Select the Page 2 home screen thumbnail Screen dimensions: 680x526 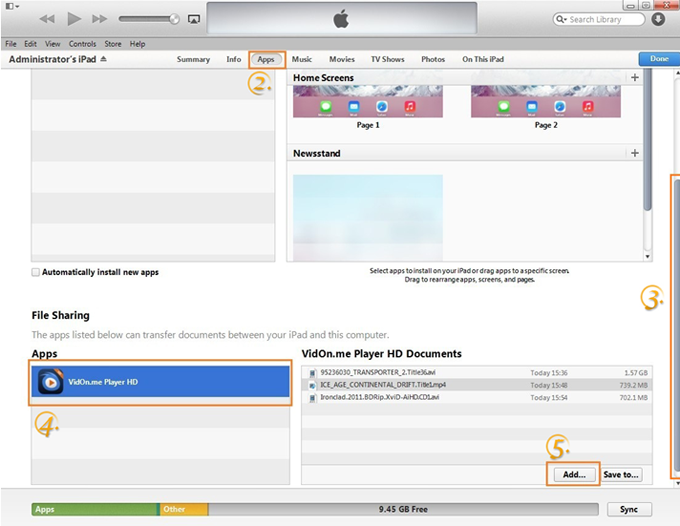click(546, 101)
